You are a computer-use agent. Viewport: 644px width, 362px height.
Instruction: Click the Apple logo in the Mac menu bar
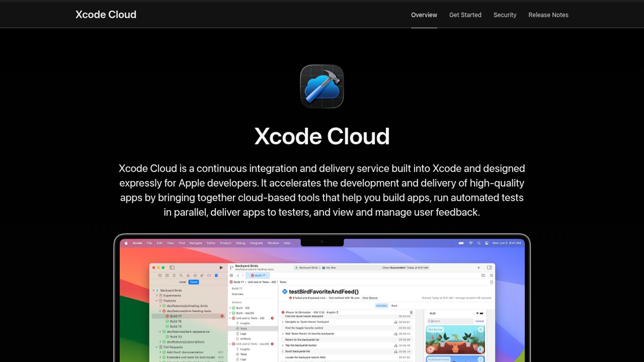coord(126,243)
